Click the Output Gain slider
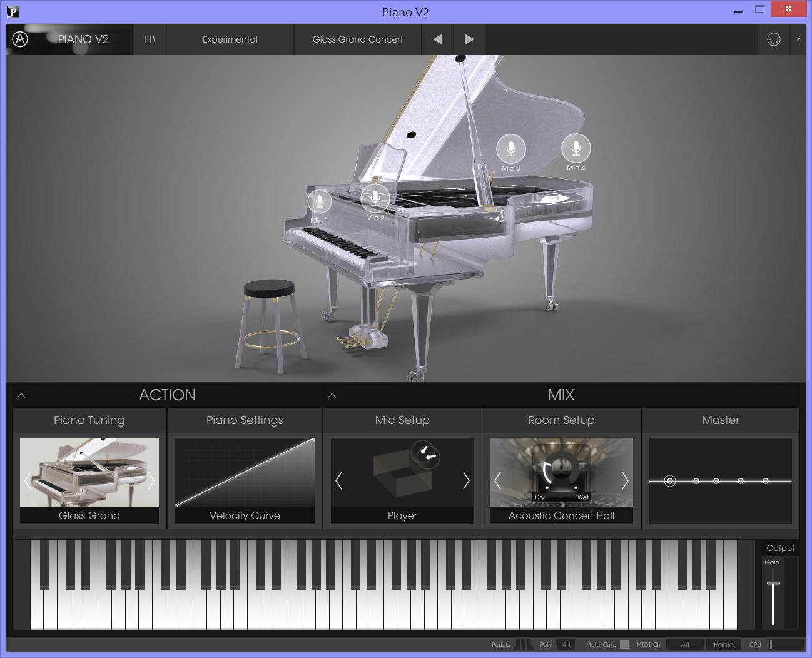Screen dimensions: 812x658 773,584
